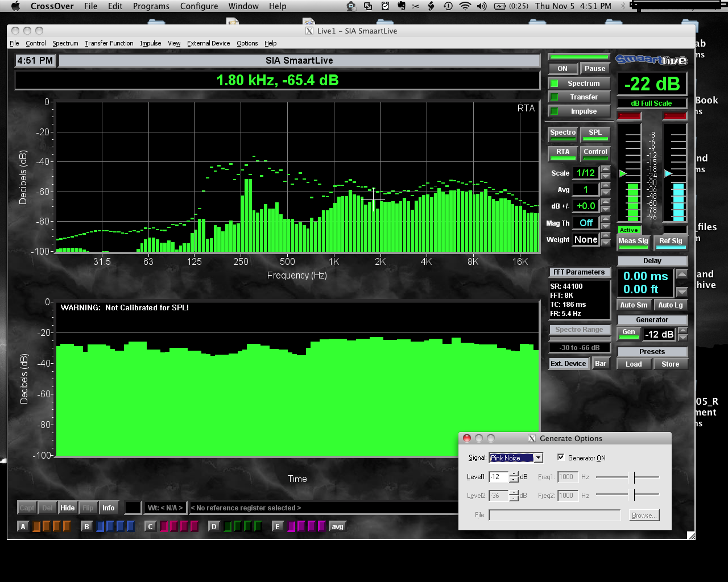728x582 pixels.
Task: Decrease Avg with the down arrow
Action: [x=606, y=193]
